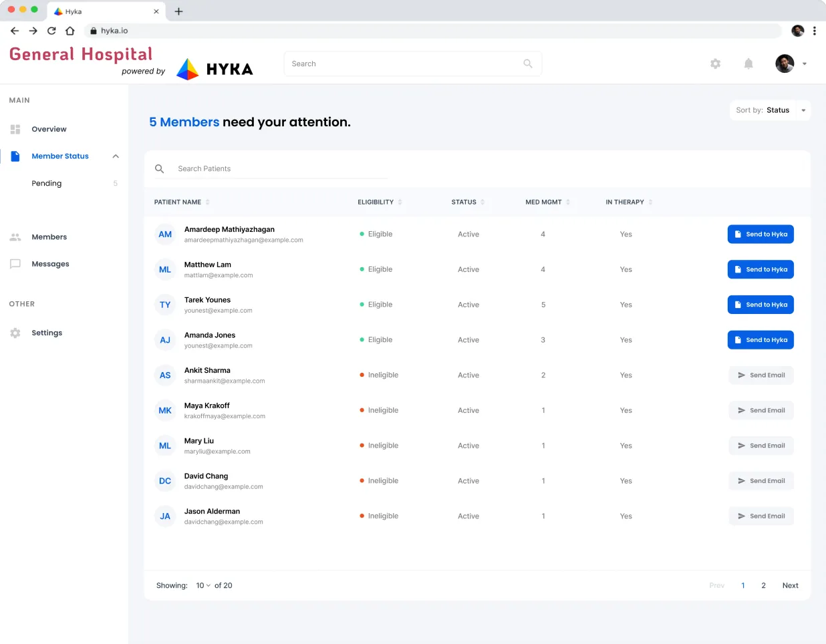Click the Messages chat icon in sidebar
826x644 pixels.
15,264
